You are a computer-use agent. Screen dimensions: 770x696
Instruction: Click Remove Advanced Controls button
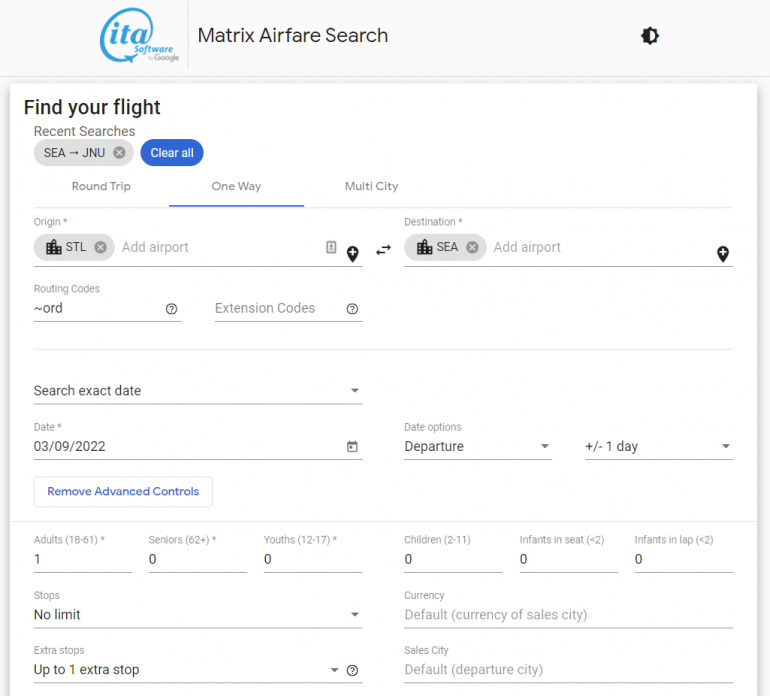(x=123, y=492)
